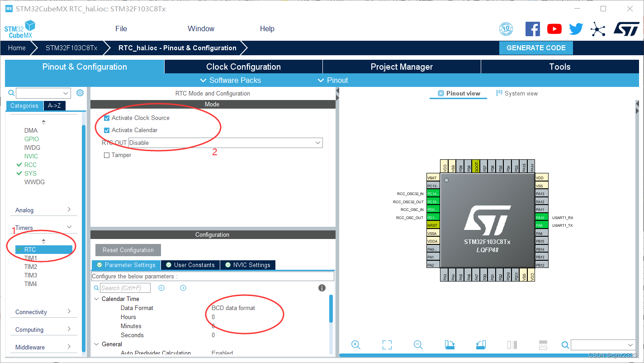The image size is (644, 363).
Task: Open the ST community network icon
Action: (598, 29)
